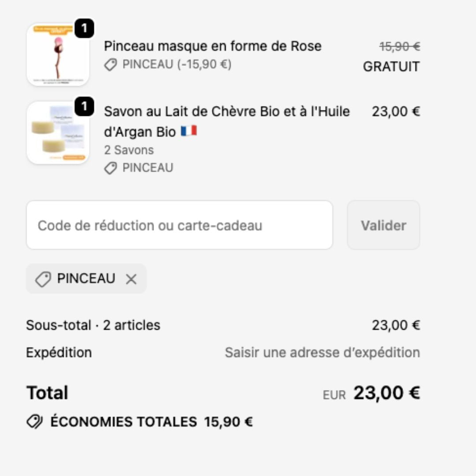
Task: Open the rose mask brush thumbnail
Action: [58, 55]
